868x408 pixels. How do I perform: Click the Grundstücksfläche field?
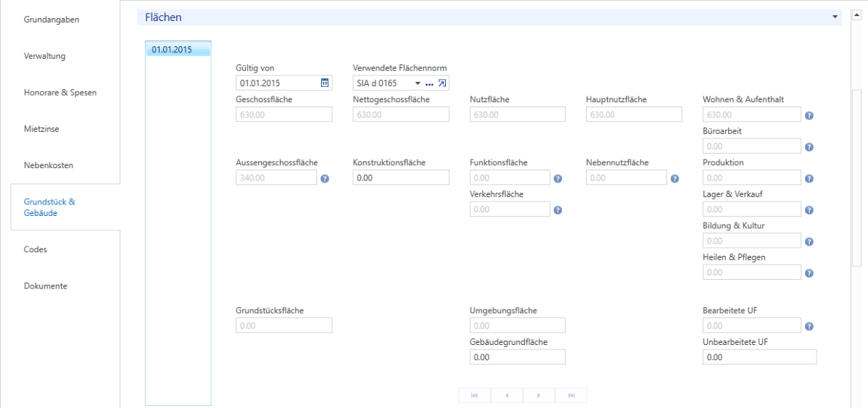click(284, 325)
